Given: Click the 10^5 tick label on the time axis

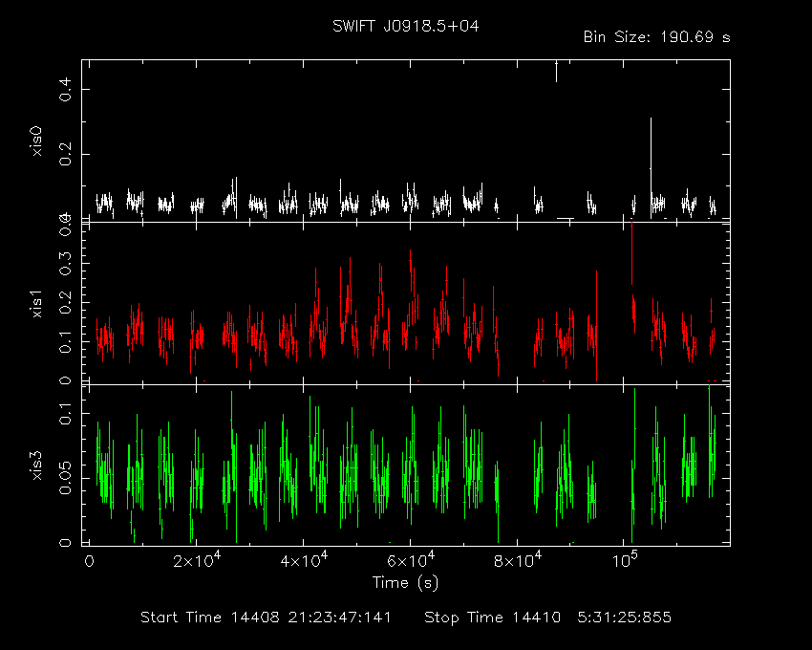Looking at the screenshot, I should (x=625, y=560).
